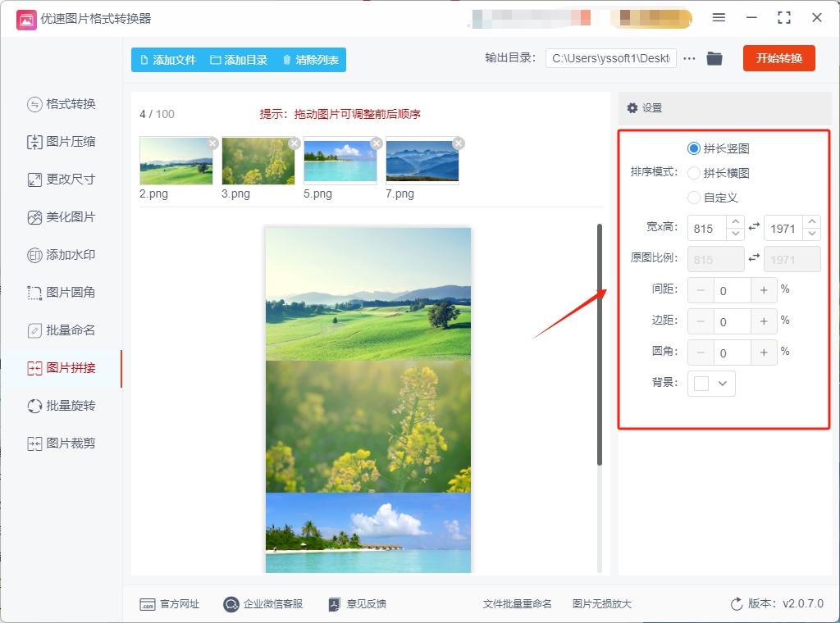Increase 边距 margin with plus button
Viewport: 840px width, 623px height.
click(764, 321)
